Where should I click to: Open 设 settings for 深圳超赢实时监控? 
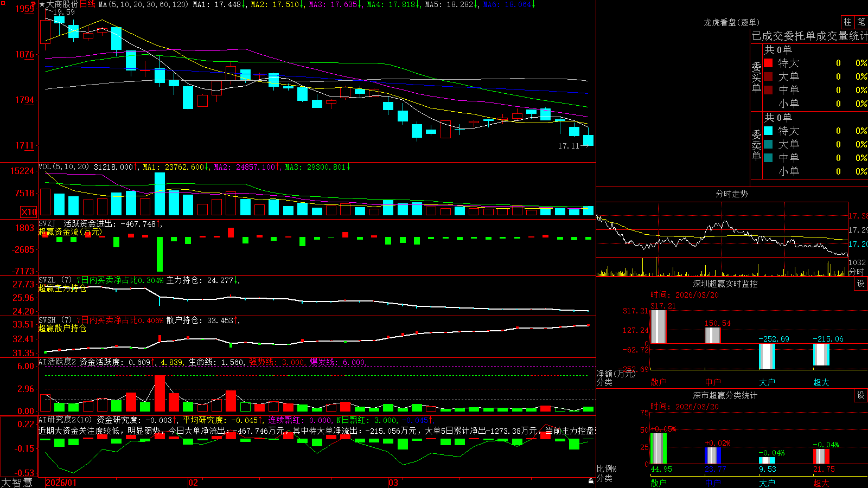click(x=861, y=284)
